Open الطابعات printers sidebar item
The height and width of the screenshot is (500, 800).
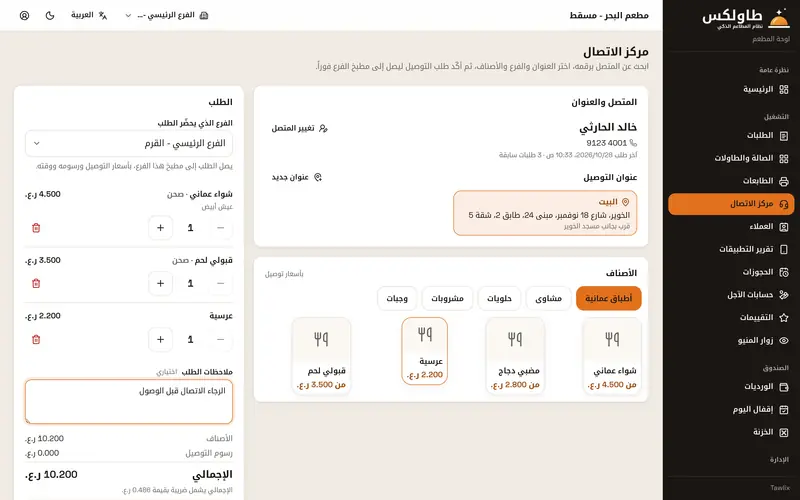pyautogui.click(x=731, y=181)
